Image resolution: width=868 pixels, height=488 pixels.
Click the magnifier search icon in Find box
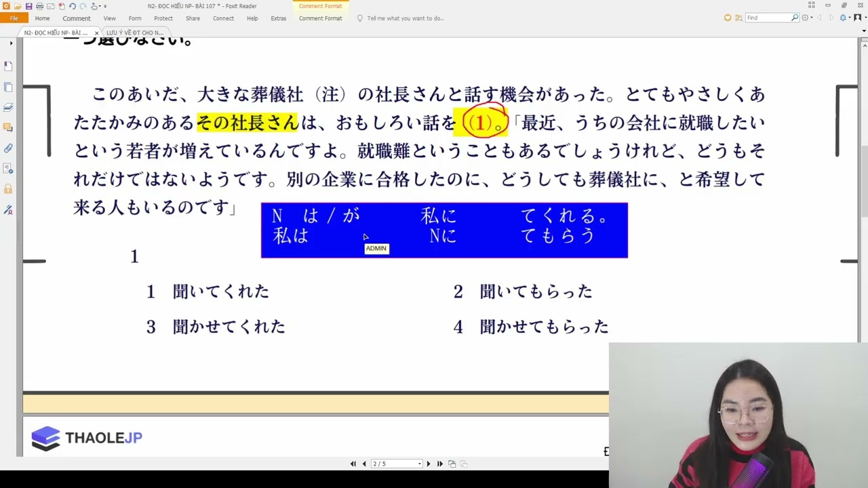tap(795, 18)
